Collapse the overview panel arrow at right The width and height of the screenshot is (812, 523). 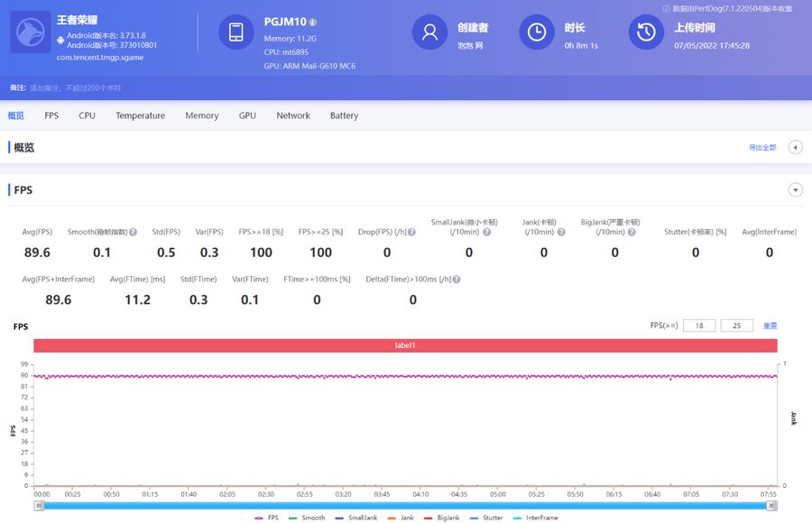coord(795,147)
